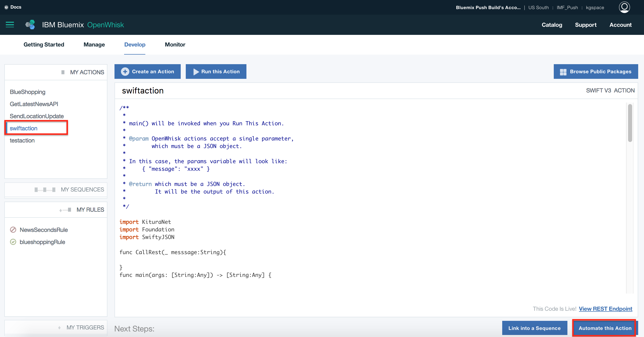
Task: Click the IBM Bluemix OpenWhisk title
Action: 83,25
